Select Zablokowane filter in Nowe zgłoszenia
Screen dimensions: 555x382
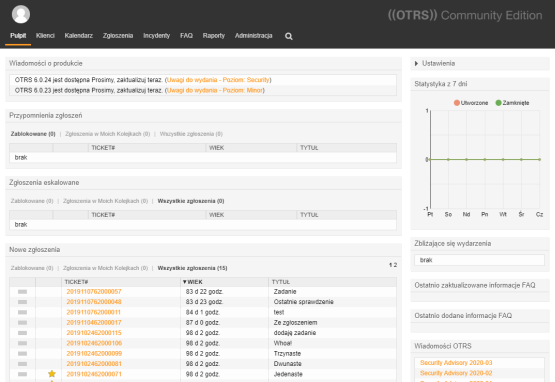32,268
